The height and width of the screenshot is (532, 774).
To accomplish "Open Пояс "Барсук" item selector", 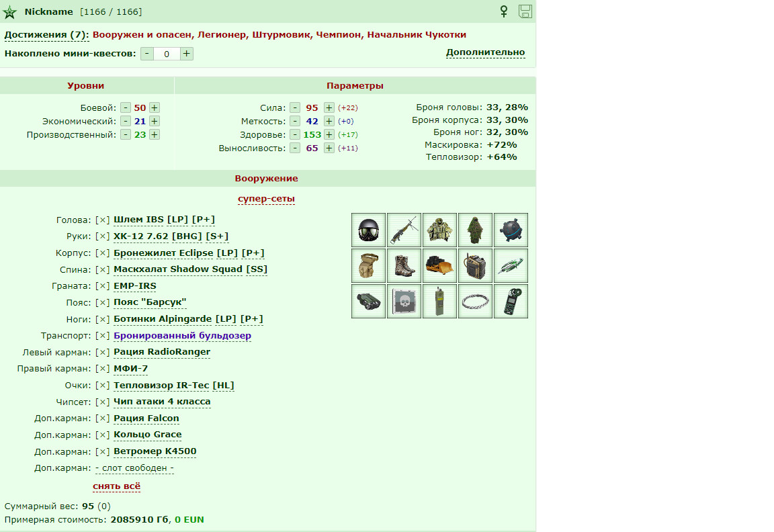I will click(150, 302).
